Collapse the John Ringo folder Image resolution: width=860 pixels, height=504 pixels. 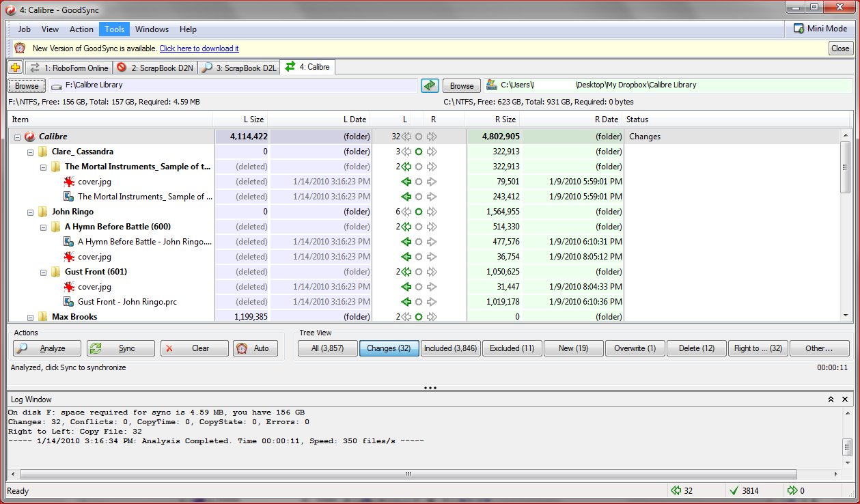click(x=31, y=212)
